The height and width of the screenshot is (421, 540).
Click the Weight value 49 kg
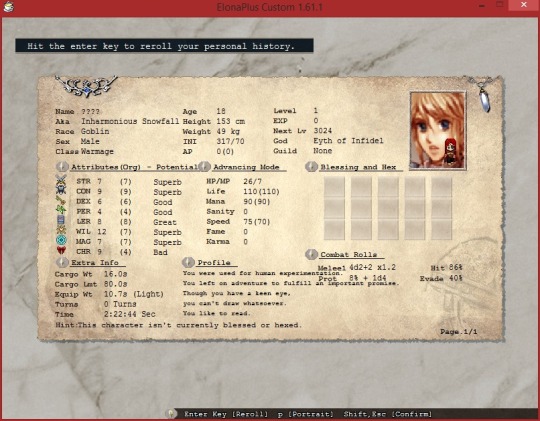tap(228, 131)
